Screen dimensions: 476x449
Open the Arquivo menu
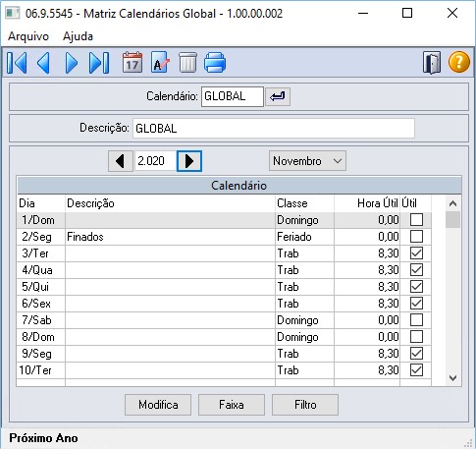point(28,36)
